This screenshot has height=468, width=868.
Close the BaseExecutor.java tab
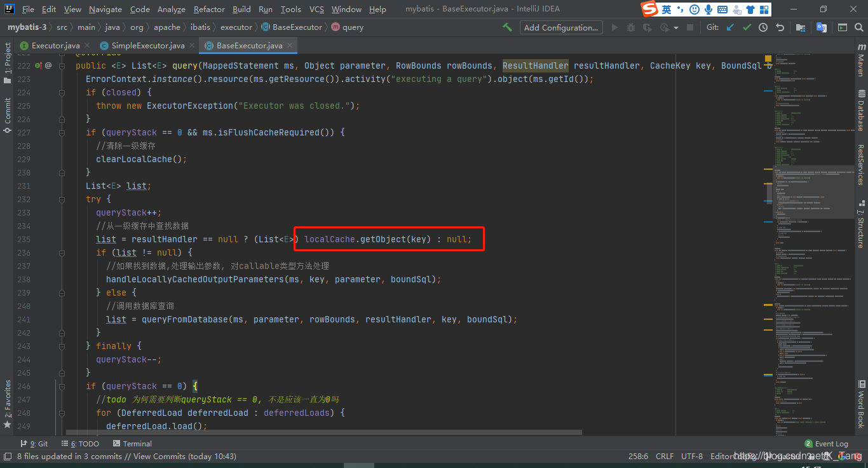pyautogui.click(x=290, y=46)
